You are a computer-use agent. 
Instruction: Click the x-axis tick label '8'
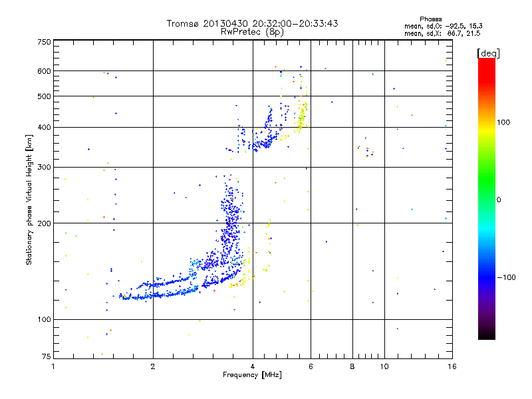(352, 366)
